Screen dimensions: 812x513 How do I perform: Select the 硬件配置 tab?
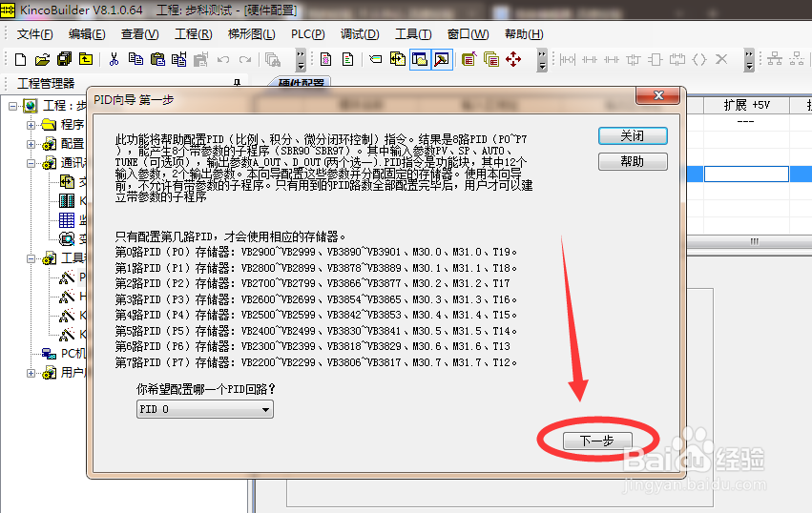coord(301,83)
